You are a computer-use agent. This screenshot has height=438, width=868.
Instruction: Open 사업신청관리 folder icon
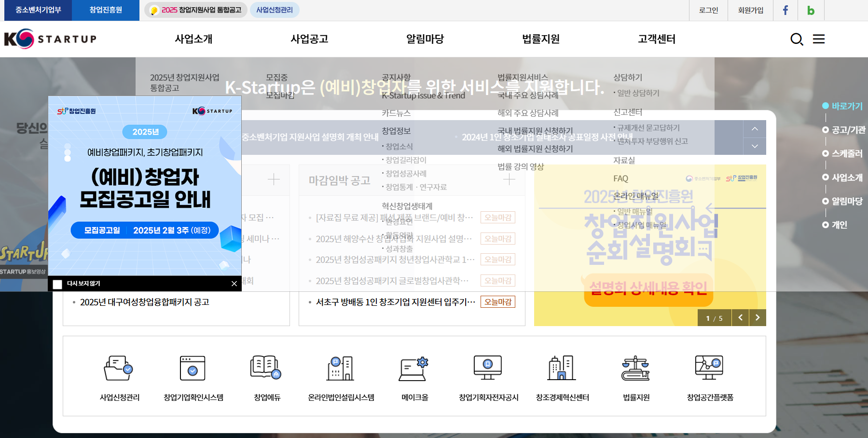[119, 369]
